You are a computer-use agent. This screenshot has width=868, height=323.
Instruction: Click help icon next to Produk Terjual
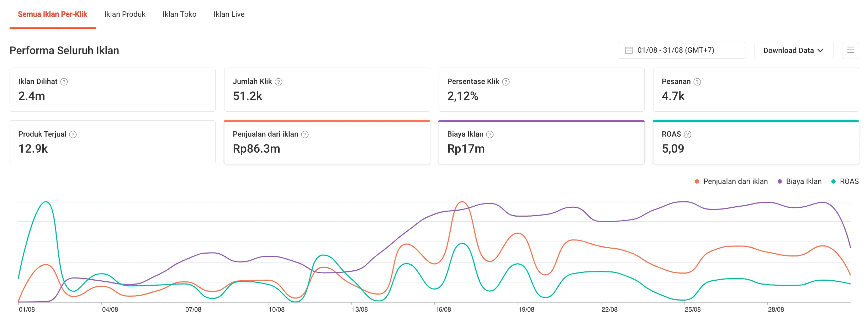pyautogui.click(x=73, y=134)
